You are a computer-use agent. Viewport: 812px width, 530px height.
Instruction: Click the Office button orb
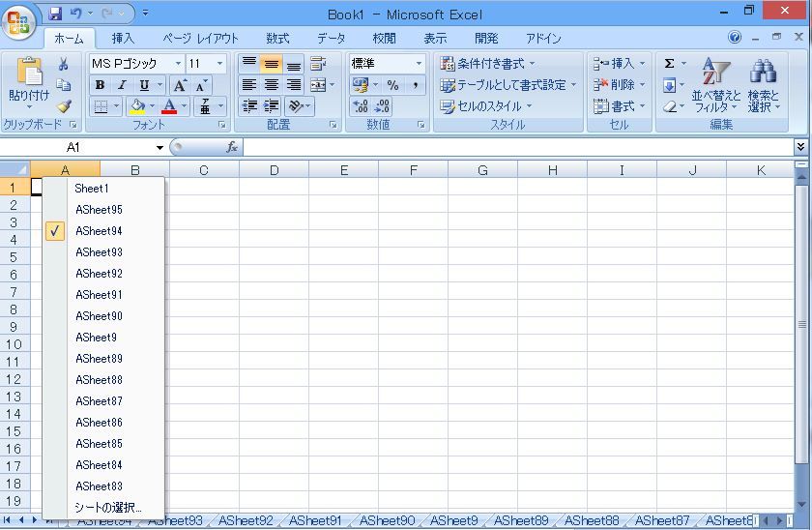pos(18,23)
